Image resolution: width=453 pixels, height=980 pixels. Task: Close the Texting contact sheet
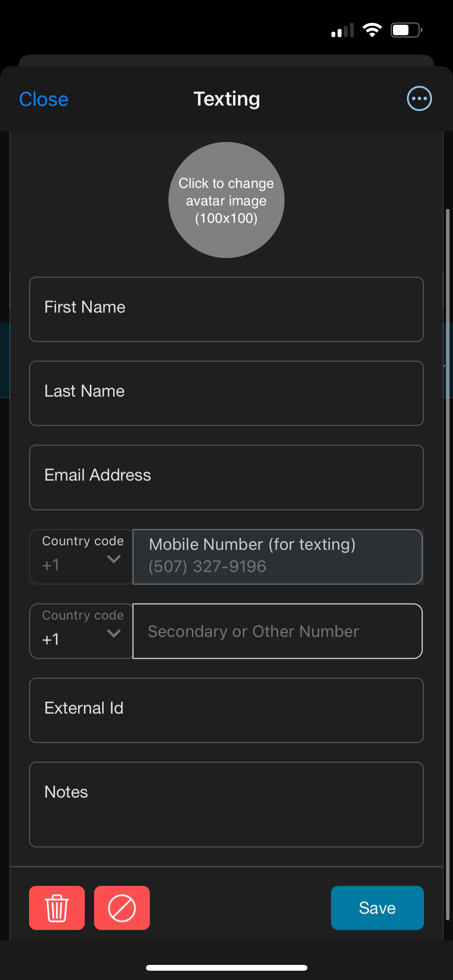[x=44, y=99]
